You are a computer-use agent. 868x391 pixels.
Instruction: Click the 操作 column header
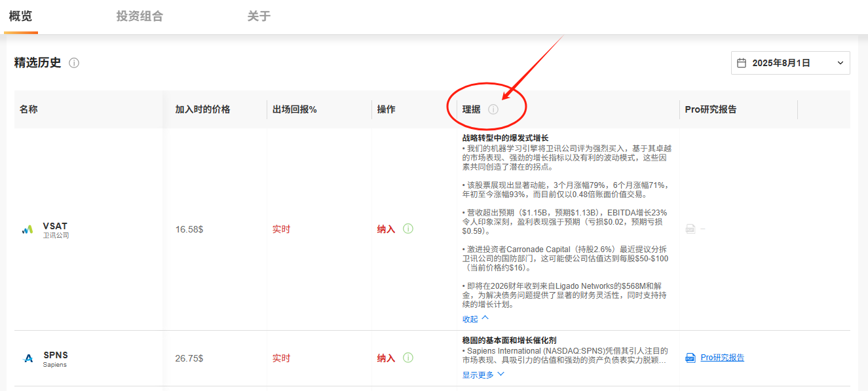click(x=387, y=109)
